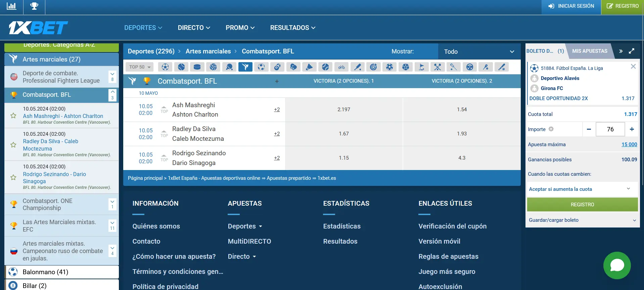644x290 pixels.
Task: Select the cycling bicycle icon
Action: click(341, 67)
